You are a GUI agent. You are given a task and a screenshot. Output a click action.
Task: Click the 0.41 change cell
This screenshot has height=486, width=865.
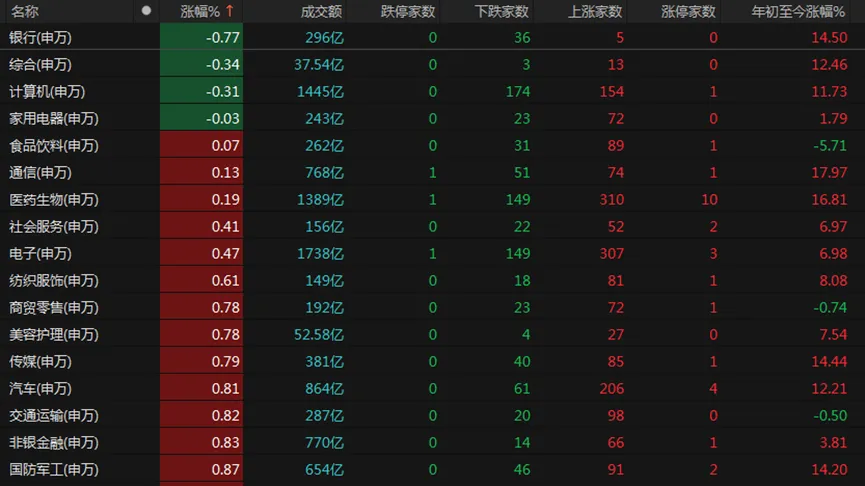click(x=201, y=227)
